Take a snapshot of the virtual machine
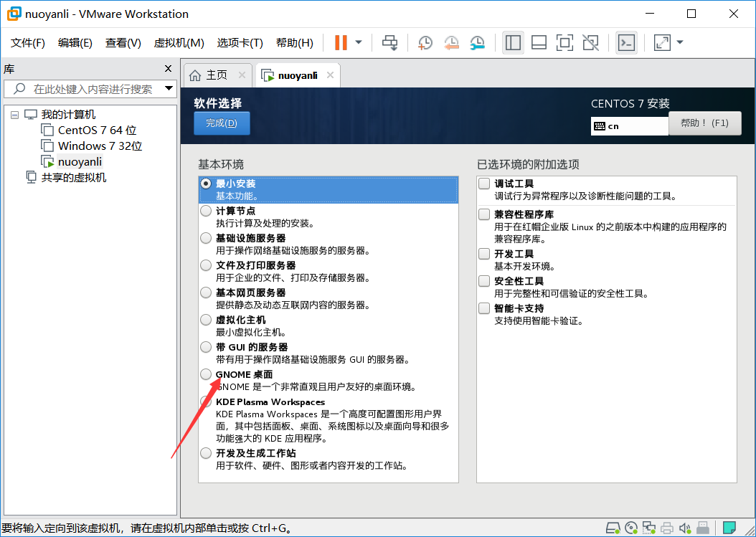 coord(425,43)
